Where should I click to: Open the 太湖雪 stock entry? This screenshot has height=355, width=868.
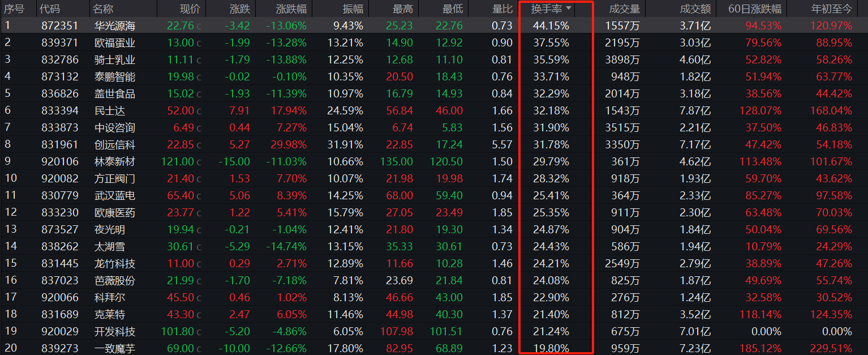[x=110, y=246]
